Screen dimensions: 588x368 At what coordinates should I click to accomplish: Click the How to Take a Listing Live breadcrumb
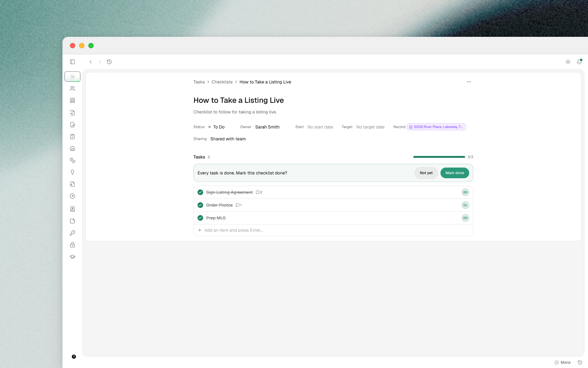pos(265,82)
